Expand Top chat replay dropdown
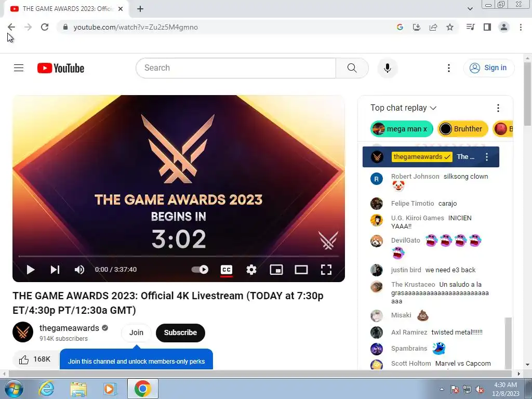 [x=403, y=108]
